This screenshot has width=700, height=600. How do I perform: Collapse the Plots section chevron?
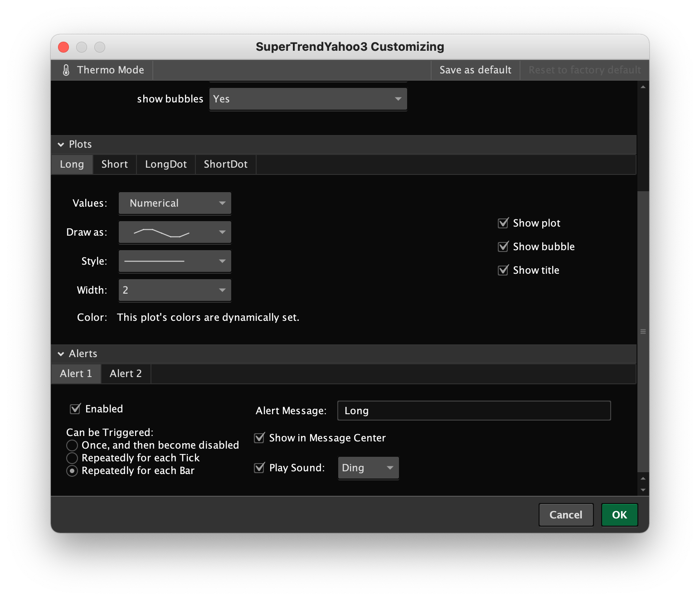coord(61,145)
